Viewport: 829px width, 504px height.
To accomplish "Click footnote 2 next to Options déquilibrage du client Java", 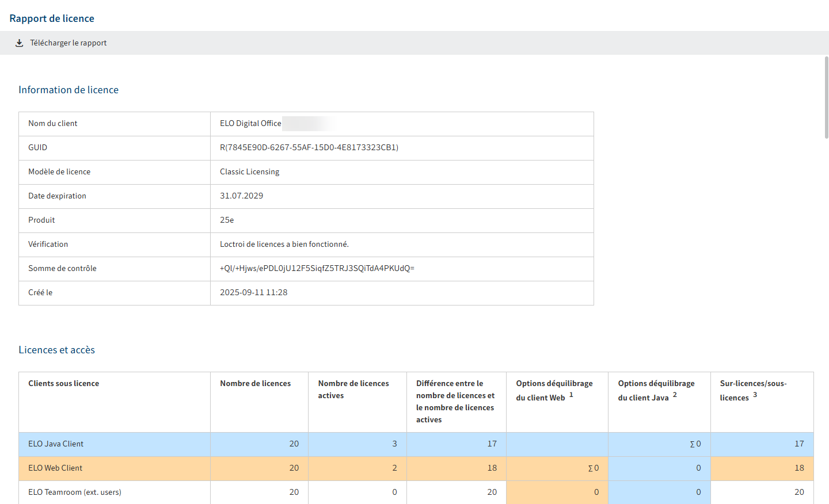I will (675, 395).
